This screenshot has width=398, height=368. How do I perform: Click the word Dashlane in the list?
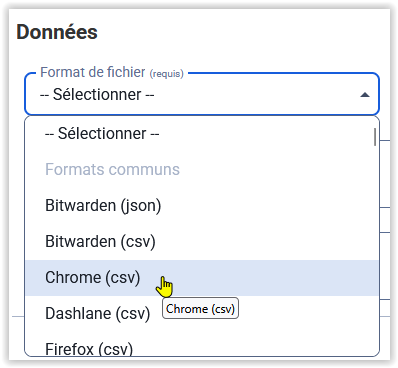pyautogui.click(x=78, y=313)
